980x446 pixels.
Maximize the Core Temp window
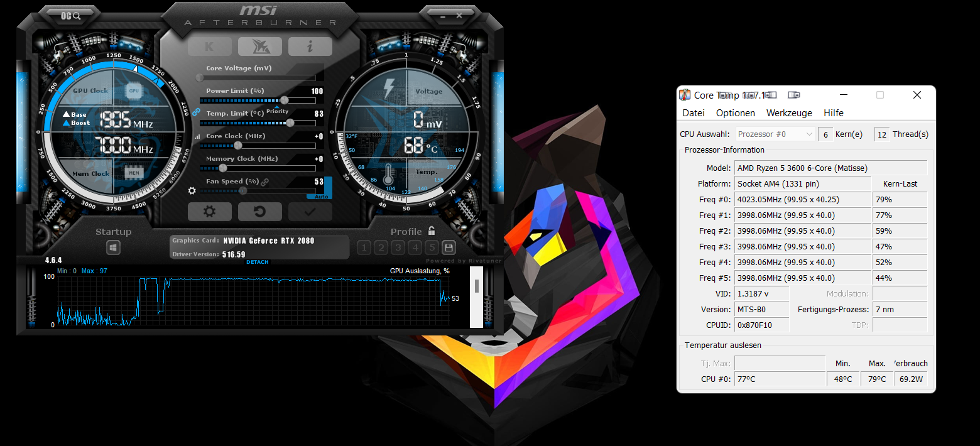click(880, 95)
